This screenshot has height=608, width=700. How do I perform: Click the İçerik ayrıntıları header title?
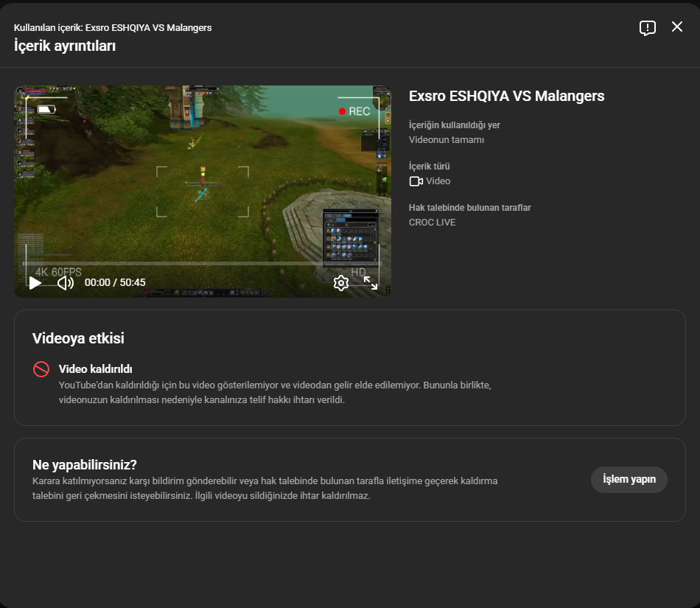(65, 46)
